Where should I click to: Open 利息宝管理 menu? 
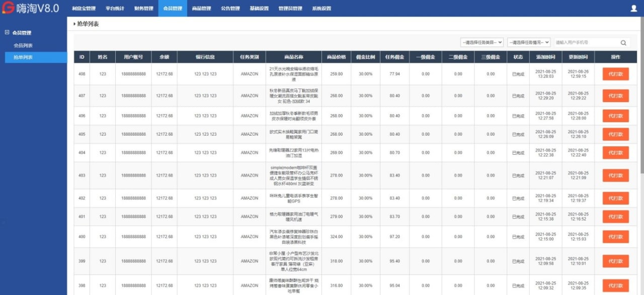pyautogui.click(x=84, y=9)
